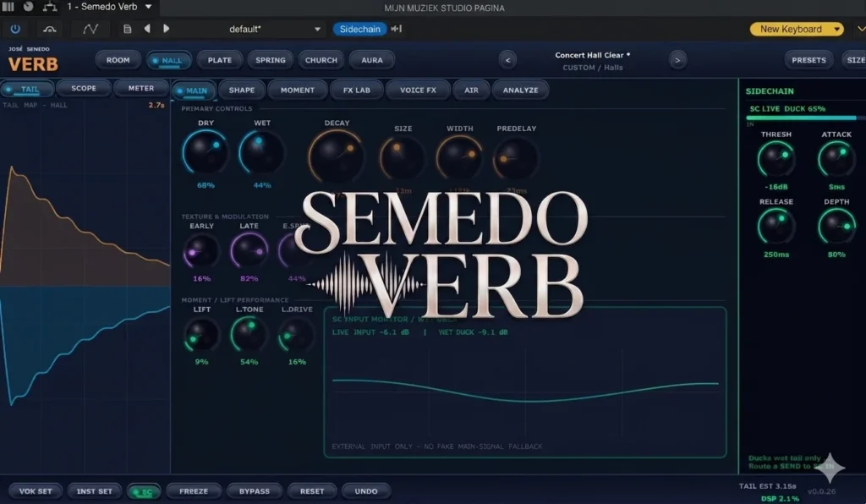Open the SHAPE tab
This screenshot has height=504, width=866.
(242, 90)
